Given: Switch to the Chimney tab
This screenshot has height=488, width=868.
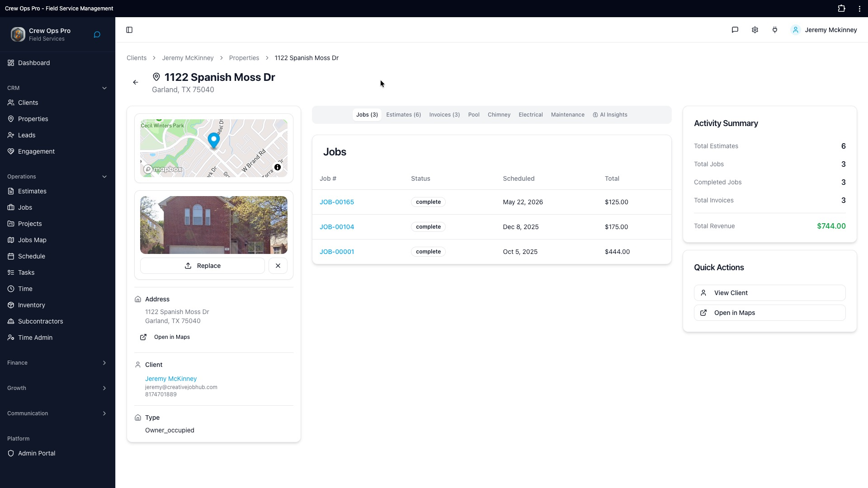Looking at the screenshot, I should point(499,115).
